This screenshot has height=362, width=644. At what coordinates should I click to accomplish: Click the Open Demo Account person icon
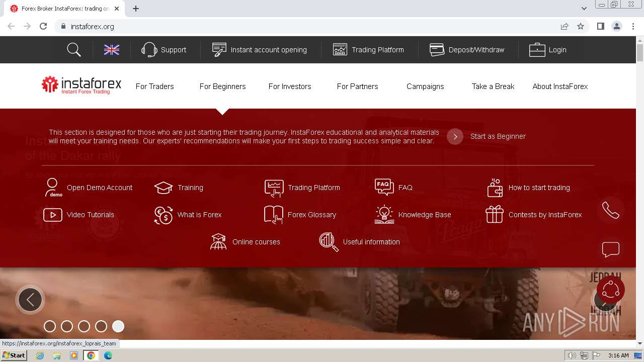pos(53,188)
